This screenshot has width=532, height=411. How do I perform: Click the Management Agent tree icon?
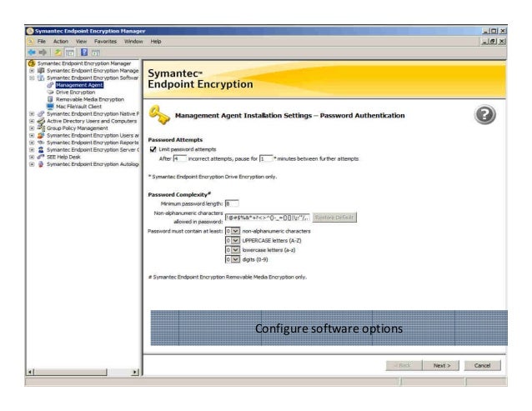50,85
